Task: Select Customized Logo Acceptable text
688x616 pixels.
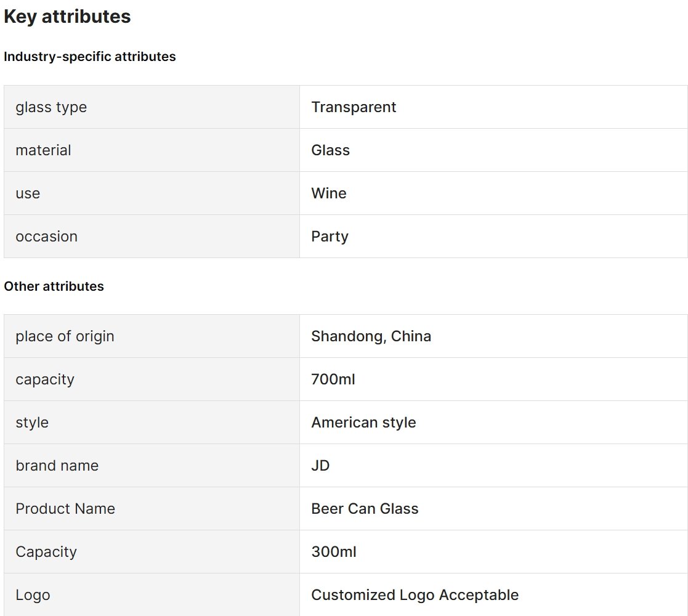Action: 415,595
